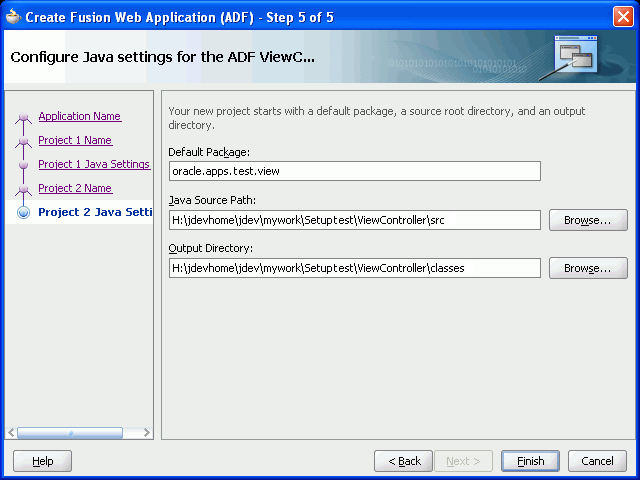640x480 pixels.
Task: Click the left arrow of steps scrollbar
Action: pos(11,433)
